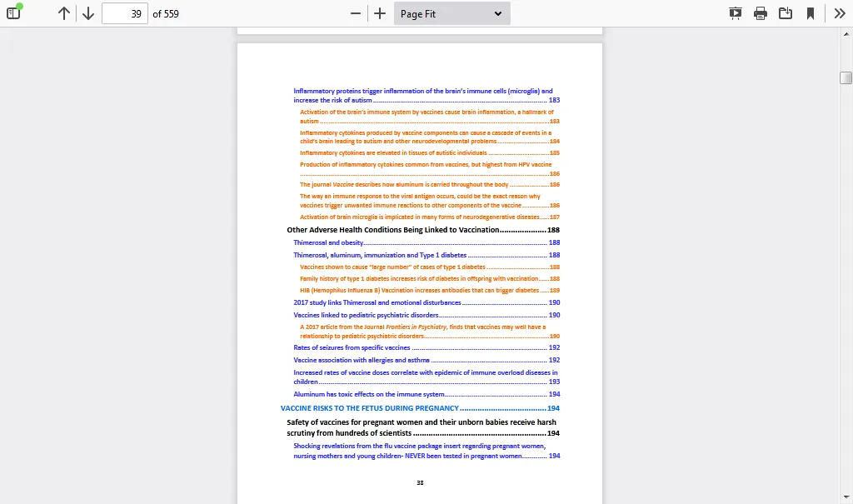The width and height of the screenshot is (853, 504).
Task: Open 'The journal Vaccine describes how aluminum' entry
Action: (x=430, y=184)
